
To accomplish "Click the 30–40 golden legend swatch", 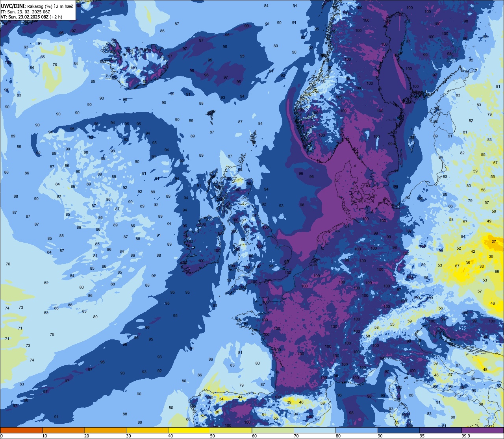I will pos(147,430).
